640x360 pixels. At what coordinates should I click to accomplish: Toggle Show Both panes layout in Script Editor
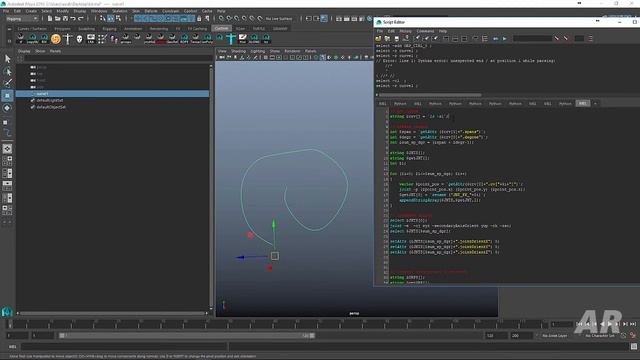click(464, 38)
